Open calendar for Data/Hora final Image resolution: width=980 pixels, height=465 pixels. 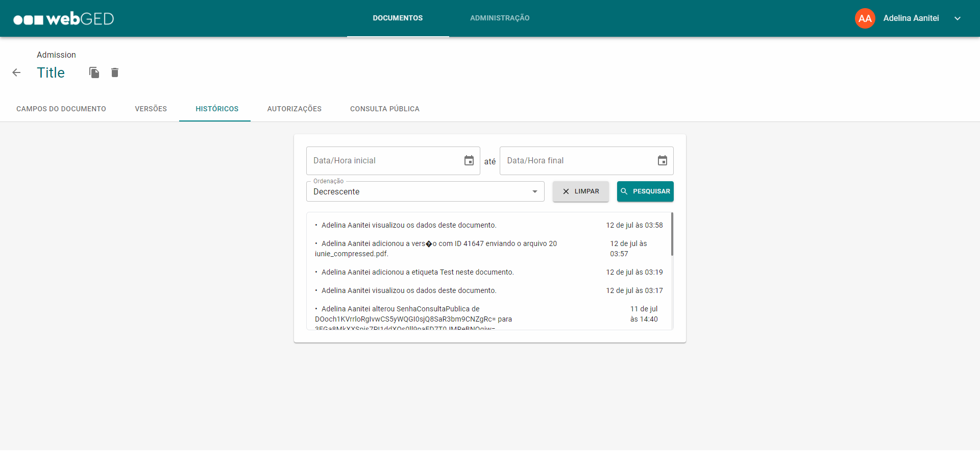pos(662,161)
